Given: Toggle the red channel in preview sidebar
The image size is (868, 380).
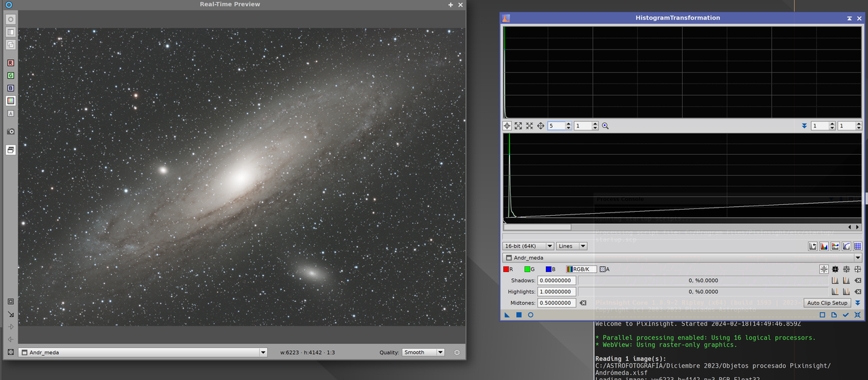Looking at the screenshot, I should point(10,62).
